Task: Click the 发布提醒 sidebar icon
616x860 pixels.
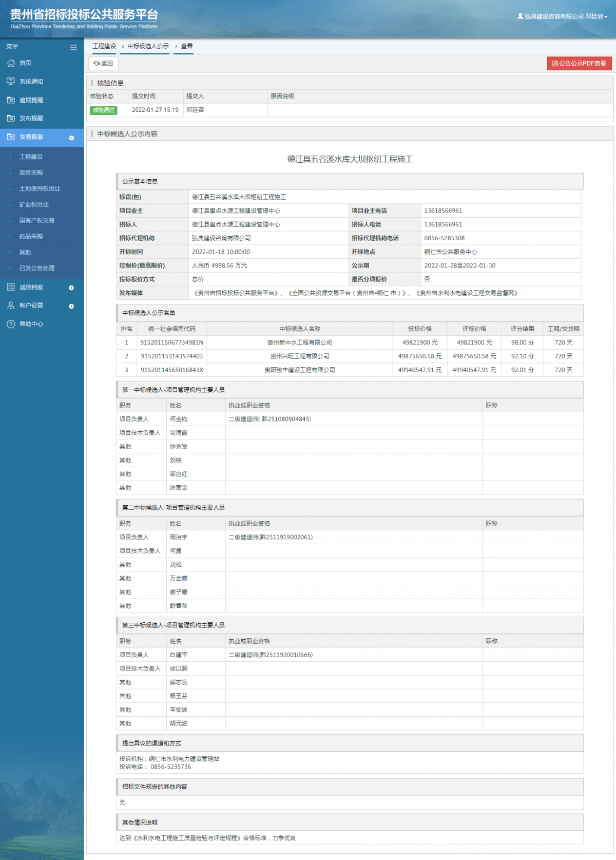Action: [11, 118]
